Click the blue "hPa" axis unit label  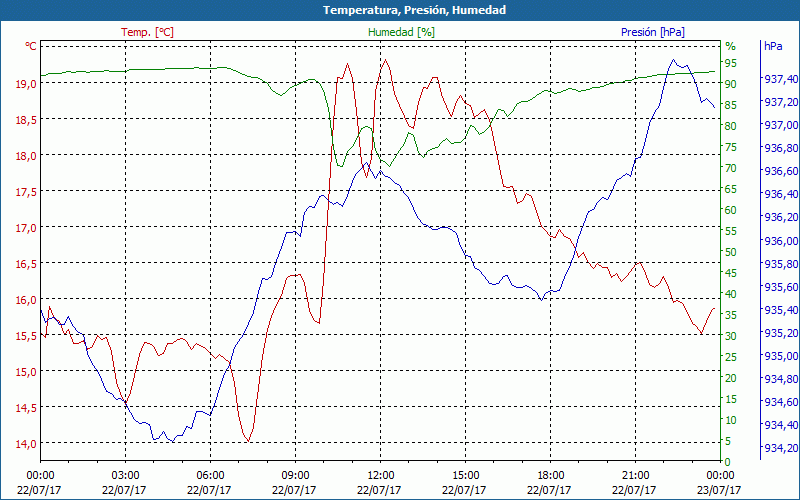(773, 46)
